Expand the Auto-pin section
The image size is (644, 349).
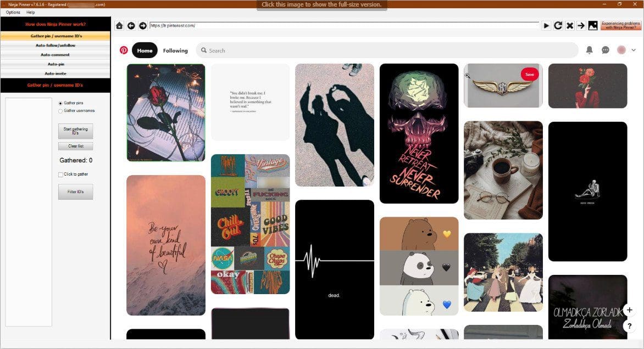click(x=55, y=64)
